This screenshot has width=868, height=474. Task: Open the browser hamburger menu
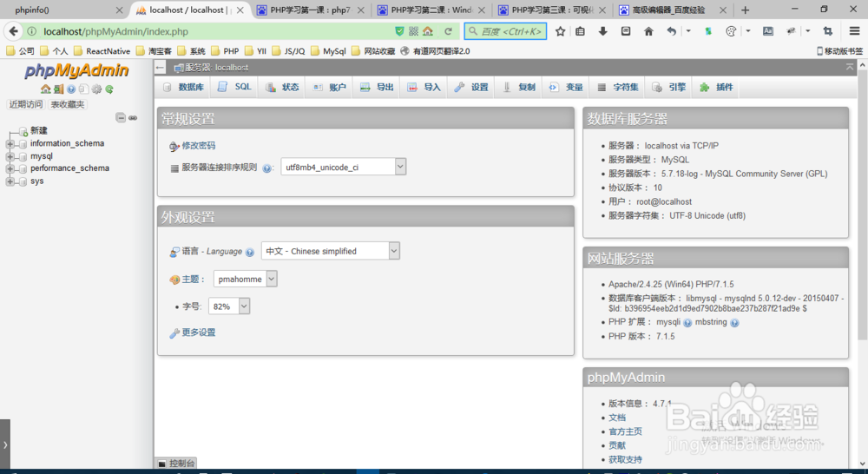(855, 31)
